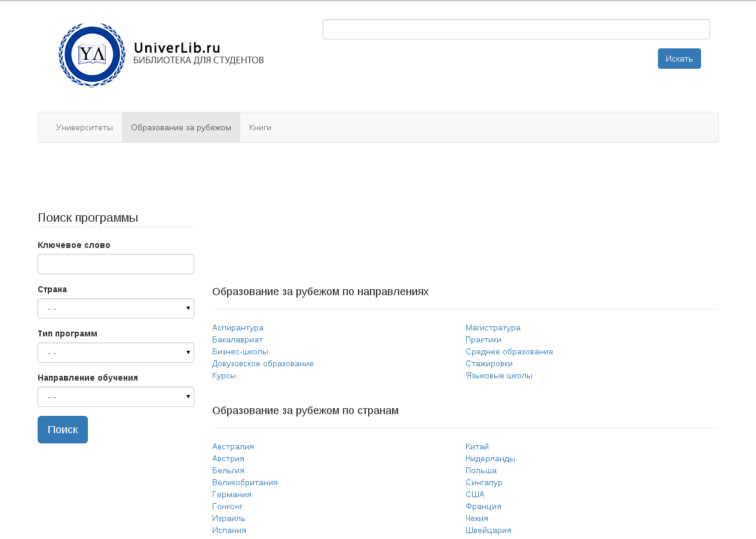Focus the Ключевое слово input field
The image size is (756, 539).
[116, 264]
